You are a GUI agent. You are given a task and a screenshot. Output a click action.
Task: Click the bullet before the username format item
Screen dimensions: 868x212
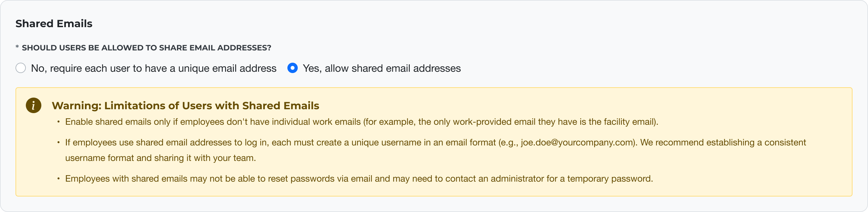pyautogui.click(x=58, y=143)
